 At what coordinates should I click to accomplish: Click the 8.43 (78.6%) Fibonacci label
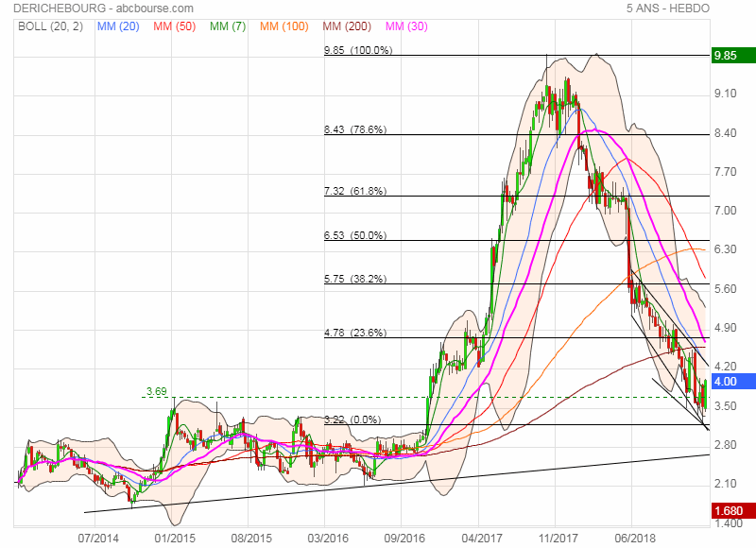tap(355, 129)
